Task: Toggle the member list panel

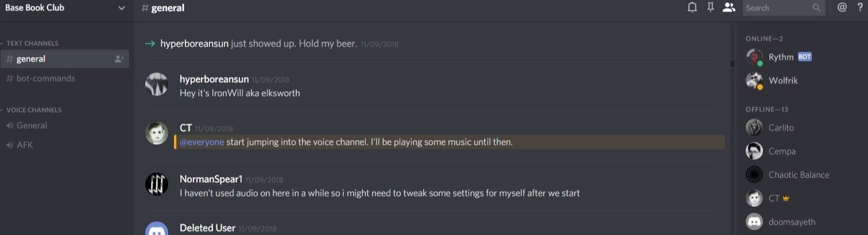Action: click(x=729, y=7)
